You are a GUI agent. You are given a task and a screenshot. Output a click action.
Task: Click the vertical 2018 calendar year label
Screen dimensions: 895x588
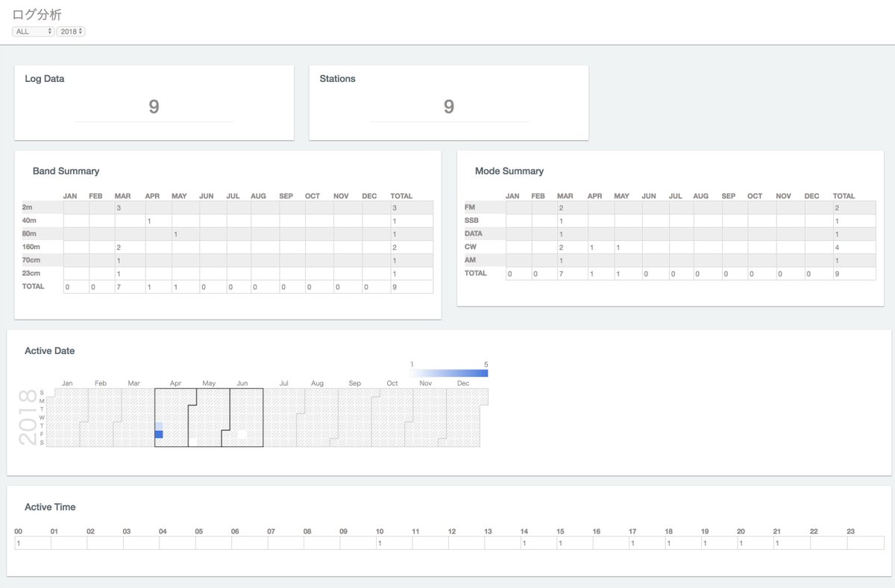click(28, 417)
